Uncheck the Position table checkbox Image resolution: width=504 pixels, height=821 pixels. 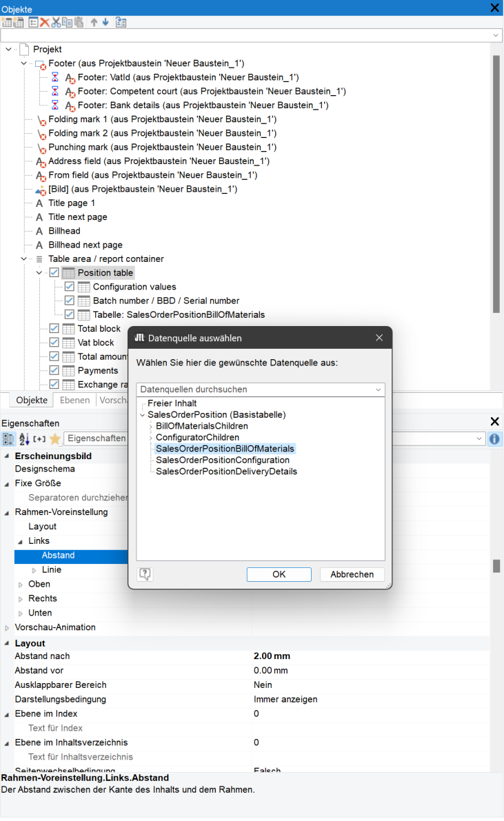[x=54, y=273]
